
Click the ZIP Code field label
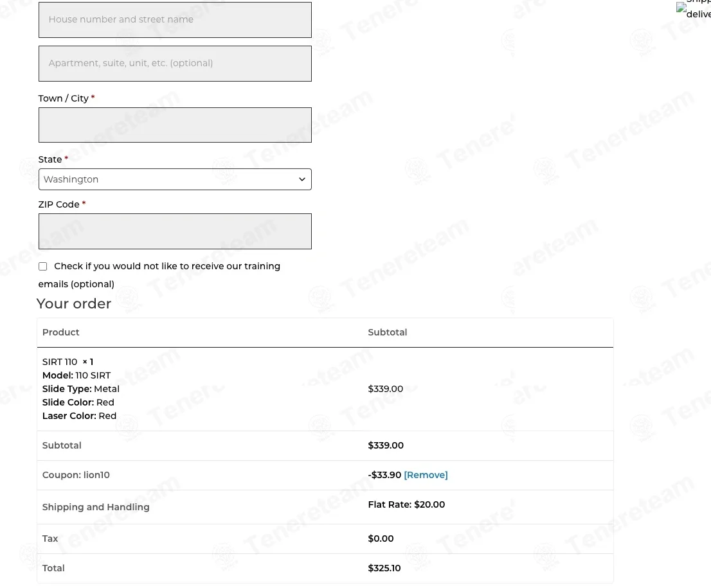59,204
